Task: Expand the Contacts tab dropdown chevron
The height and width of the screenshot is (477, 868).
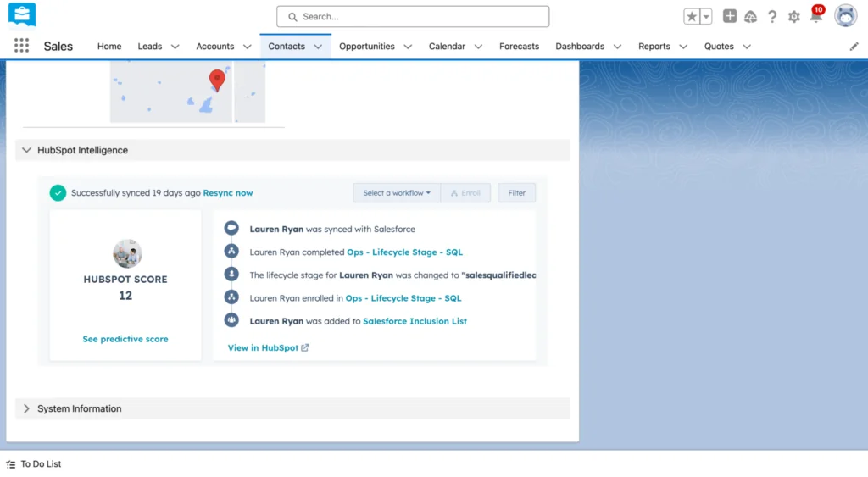Action: (319, 47)
